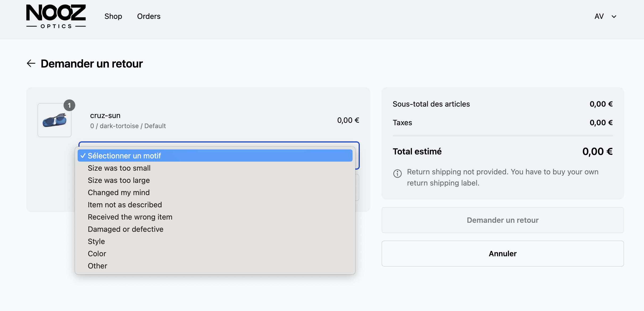Screen dimensions: 644x311
Task: Select 'Changed my mind' return reason
Action: pyautogui.click(x=119, y=192)
